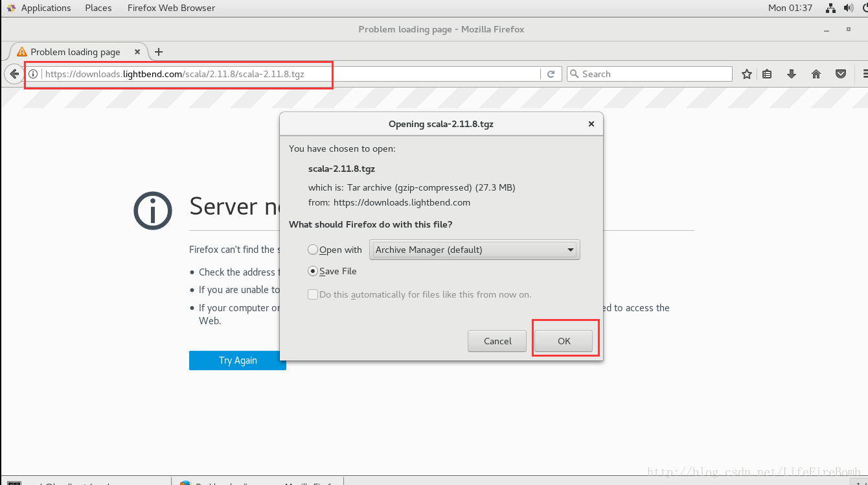The image size is (868, 485).
Task: Go to Home page icon
Action: [816, 74]
